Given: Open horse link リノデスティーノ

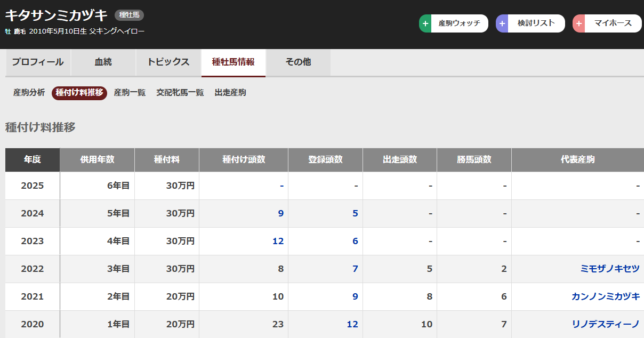Looking at the screenshot, I should pos(606,324).
